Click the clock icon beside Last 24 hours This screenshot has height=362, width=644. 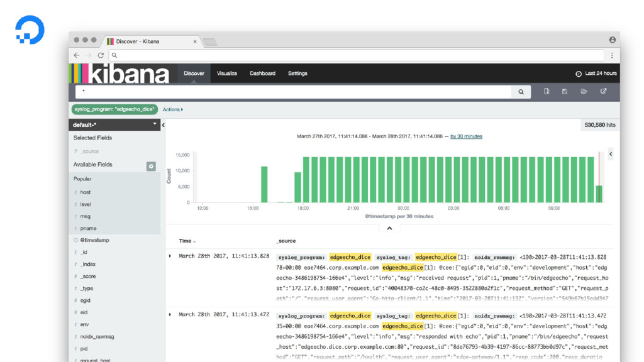point(579,74)
